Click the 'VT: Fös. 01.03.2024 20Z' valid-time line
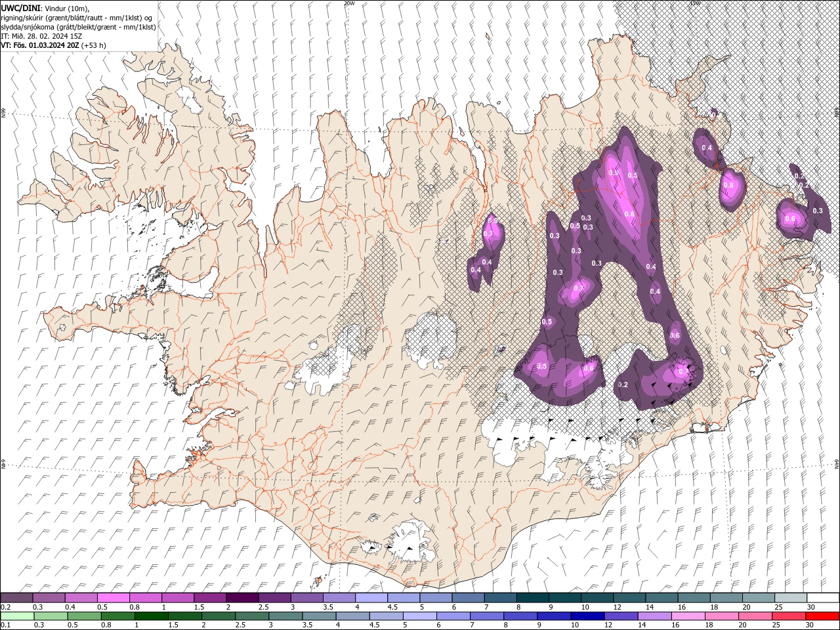Viewport: 840px width, 630px height. point(39,45)
